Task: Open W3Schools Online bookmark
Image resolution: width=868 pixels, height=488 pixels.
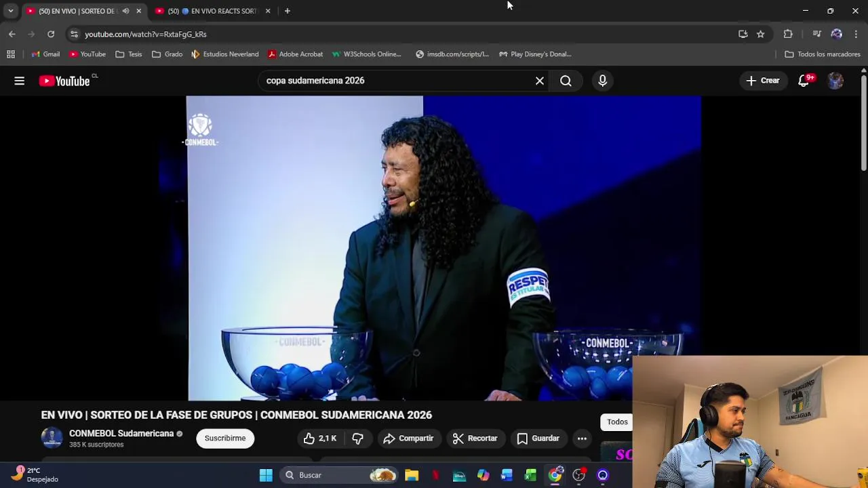Action: pos(366,54)
